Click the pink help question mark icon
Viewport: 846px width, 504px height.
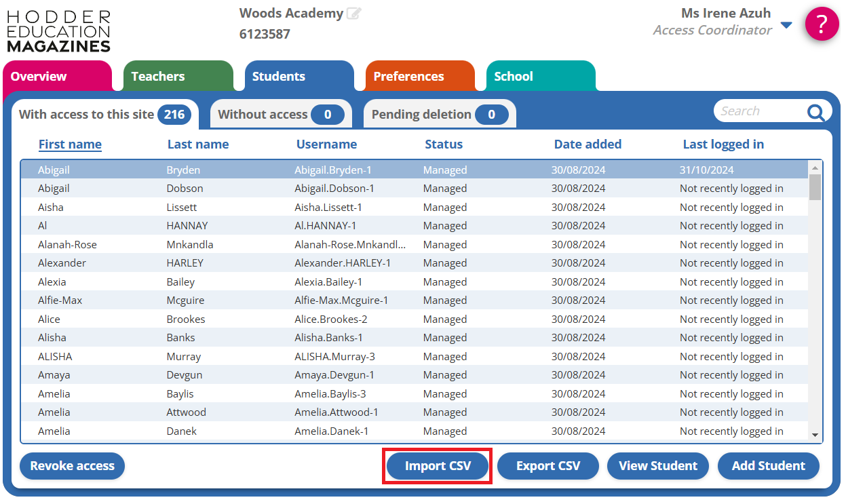pos(822,24)
